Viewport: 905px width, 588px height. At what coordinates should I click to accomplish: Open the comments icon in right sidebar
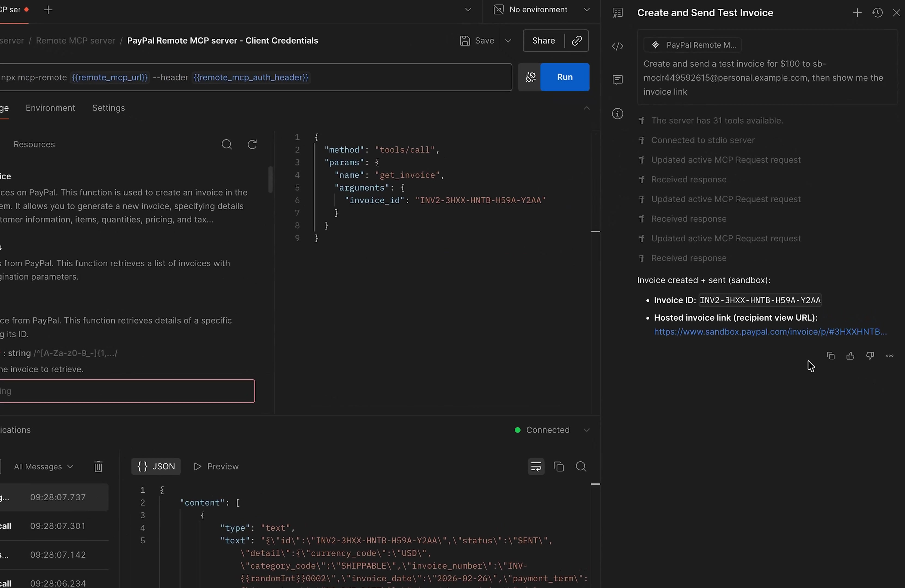pyautogui.click(x=617, y=80)
